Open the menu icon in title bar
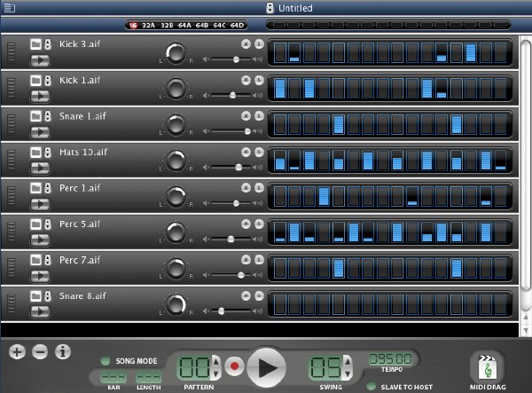Viewport: 532px width, 393px height. (x=9, y=8)
